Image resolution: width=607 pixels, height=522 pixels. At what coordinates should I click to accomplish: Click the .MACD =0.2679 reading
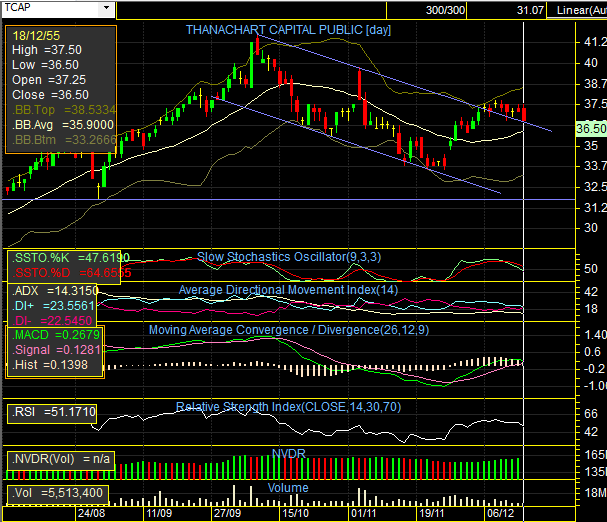[x=57, y=335]
